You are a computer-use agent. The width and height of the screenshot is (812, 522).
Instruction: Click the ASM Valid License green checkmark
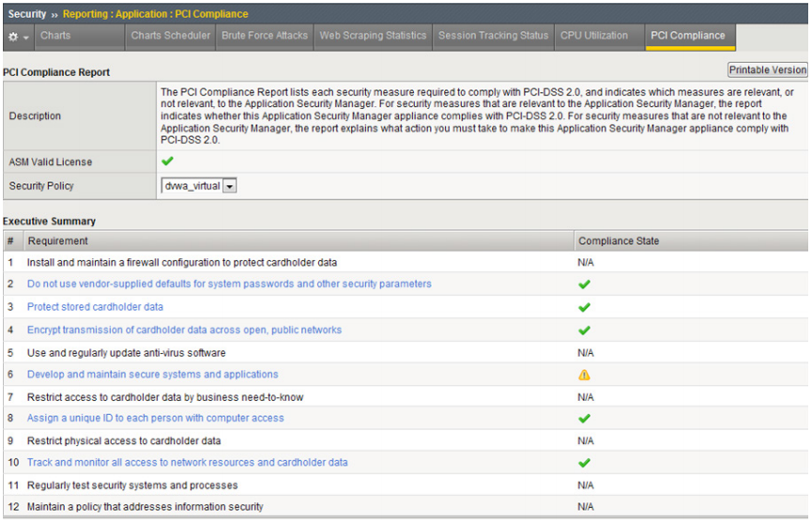tap(167, 161)
